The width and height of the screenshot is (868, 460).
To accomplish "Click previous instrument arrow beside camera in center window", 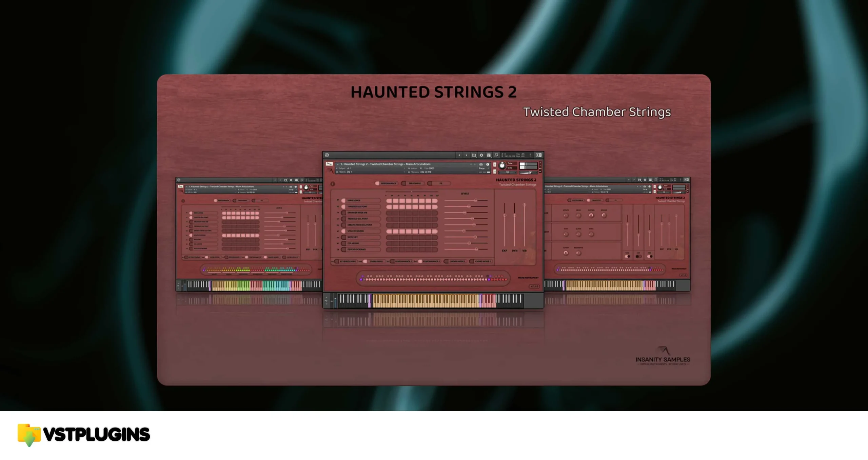I will (471, 164).
